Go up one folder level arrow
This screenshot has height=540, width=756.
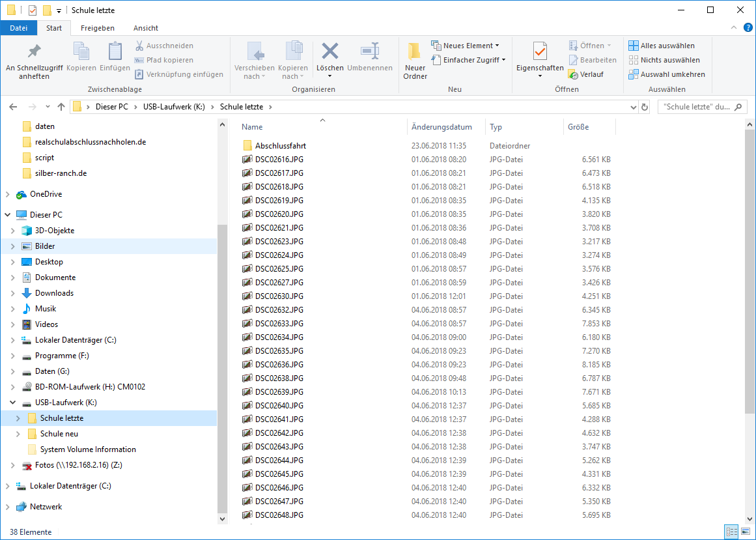point(61,107)
